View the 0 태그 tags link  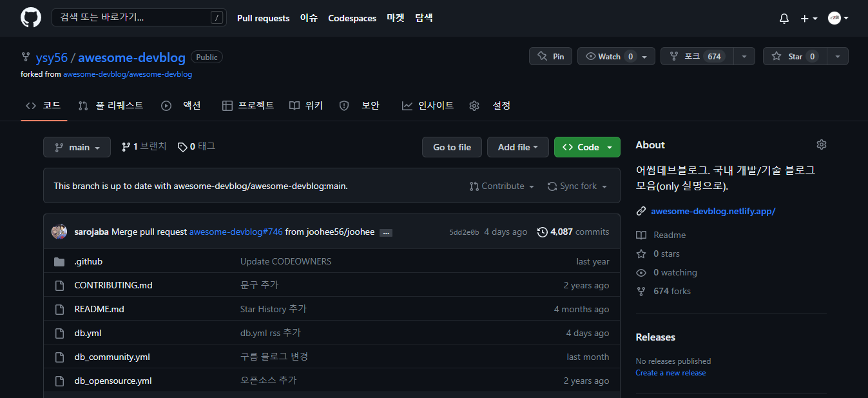point(197,146)
